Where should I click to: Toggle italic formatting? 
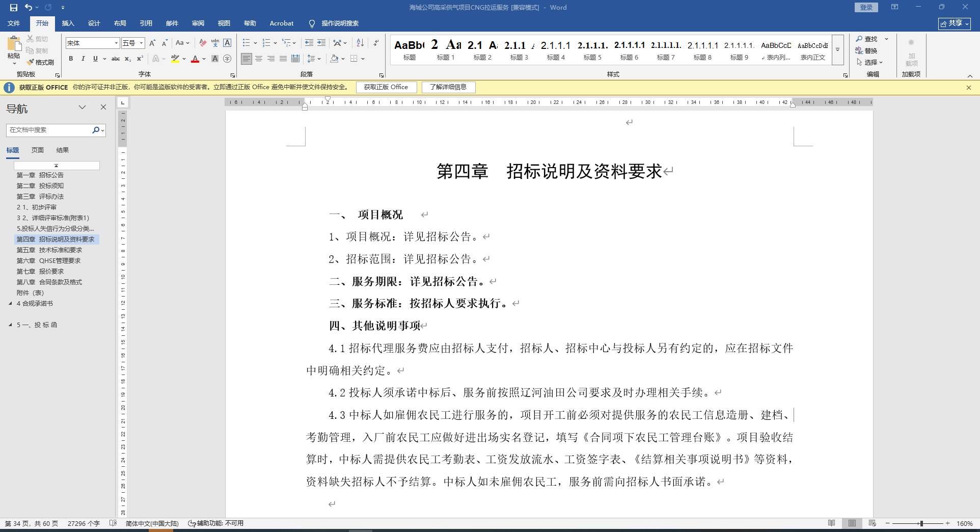[x=83, y=59]
